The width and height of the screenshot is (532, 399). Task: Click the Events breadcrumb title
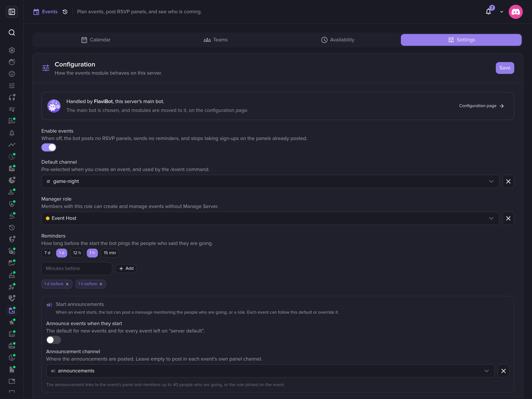click(x=50, y=12)
